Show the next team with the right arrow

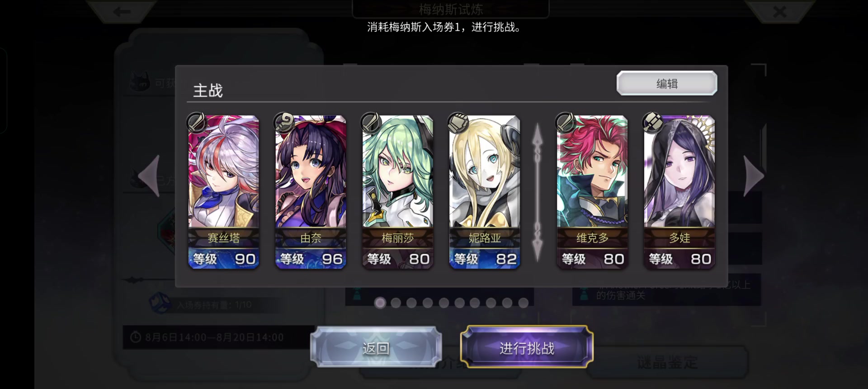754,176
